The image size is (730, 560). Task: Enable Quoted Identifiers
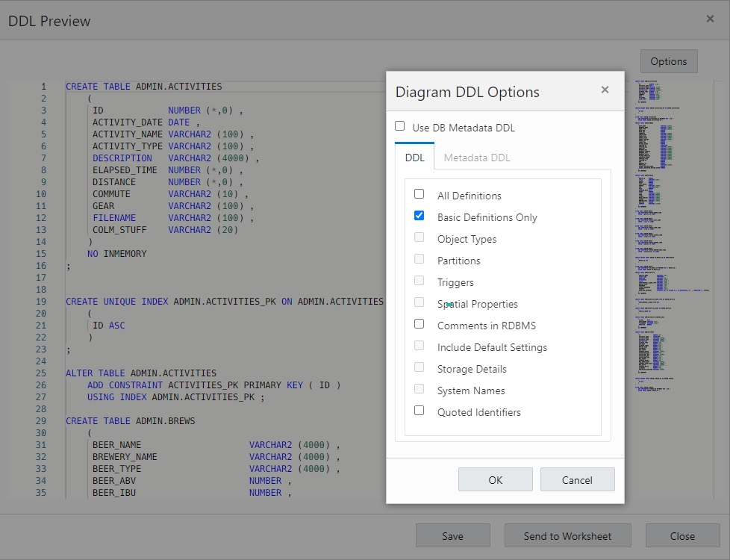pos(419,411)
